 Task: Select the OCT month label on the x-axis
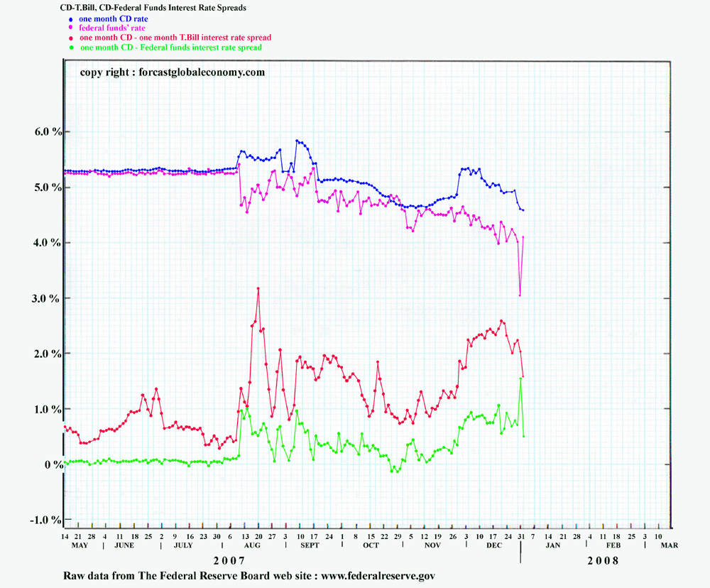[x=370, y=545]
